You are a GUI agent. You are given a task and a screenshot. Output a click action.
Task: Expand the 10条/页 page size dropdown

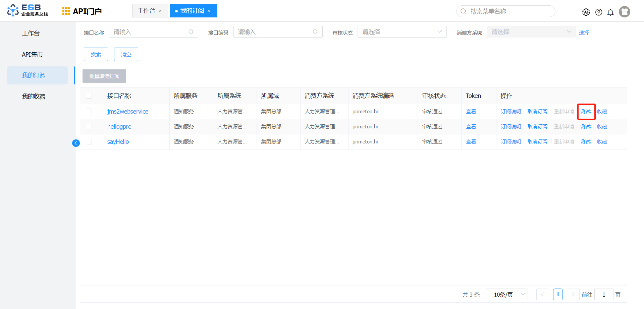(506, 295)
